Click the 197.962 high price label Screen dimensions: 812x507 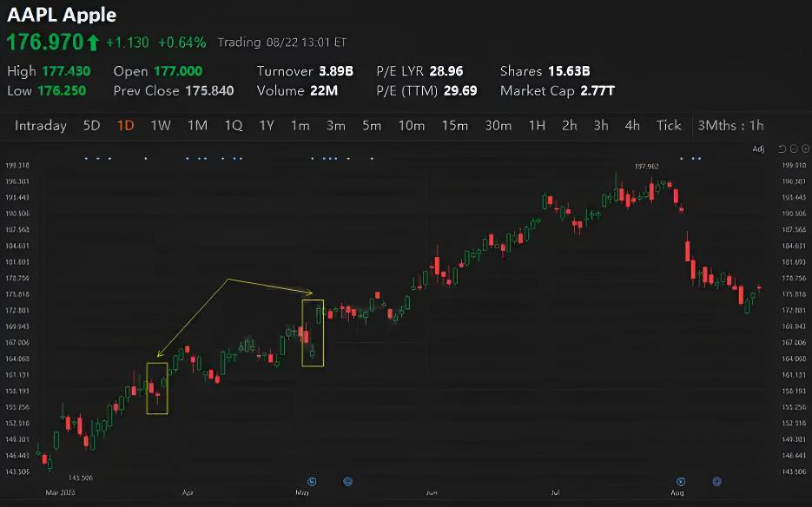pyautogui.click(x=647, y=166)
